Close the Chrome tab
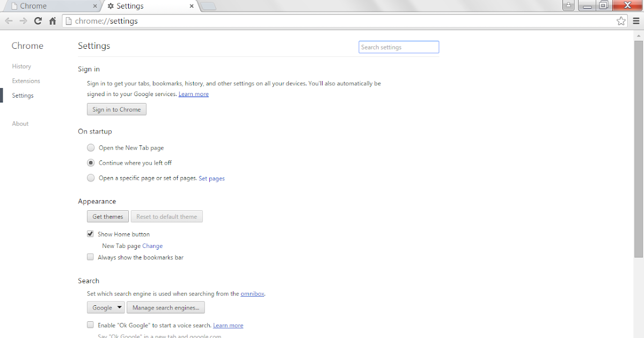644x338 pixels. point(95,6)
